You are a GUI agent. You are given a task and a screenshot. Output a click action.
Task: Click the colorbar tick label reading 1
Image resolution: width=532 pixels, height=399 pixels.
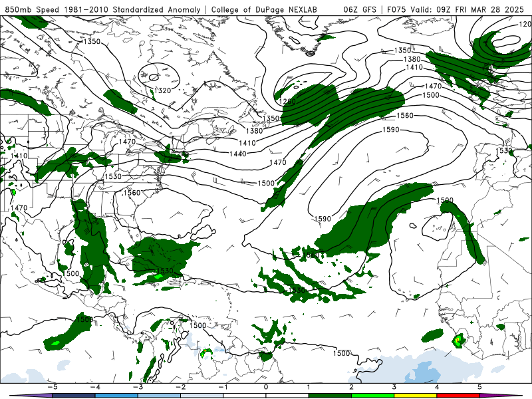(x=309, y=387)
